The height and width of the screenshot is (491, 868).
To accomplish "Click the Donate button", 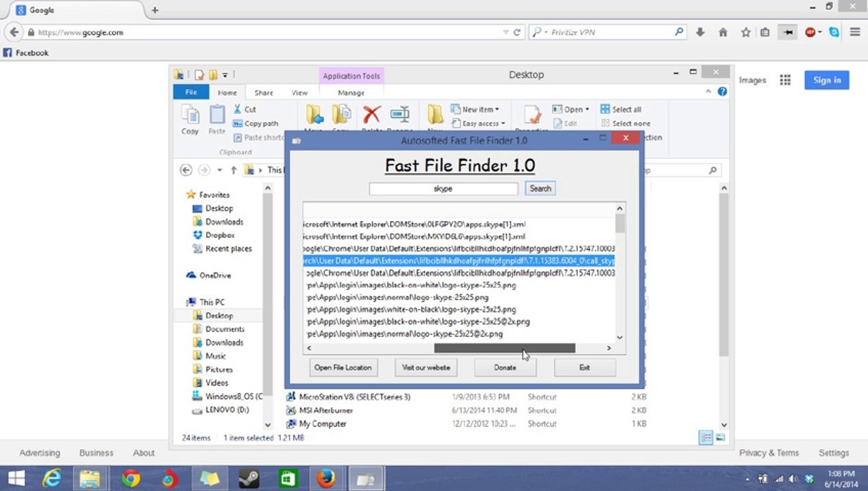I will click(x=505, y=367).
